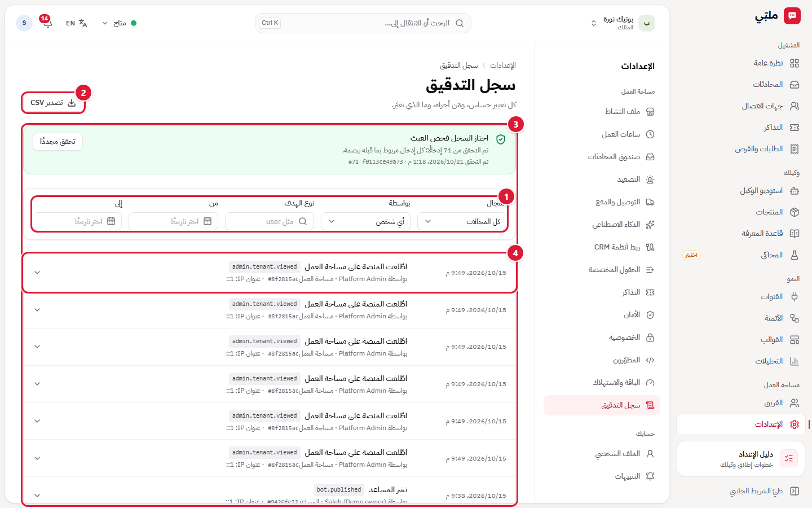The height and width of the screenshot is (508, 812).
Task: Click the notifications bell icon
Action: coord(47,23)
